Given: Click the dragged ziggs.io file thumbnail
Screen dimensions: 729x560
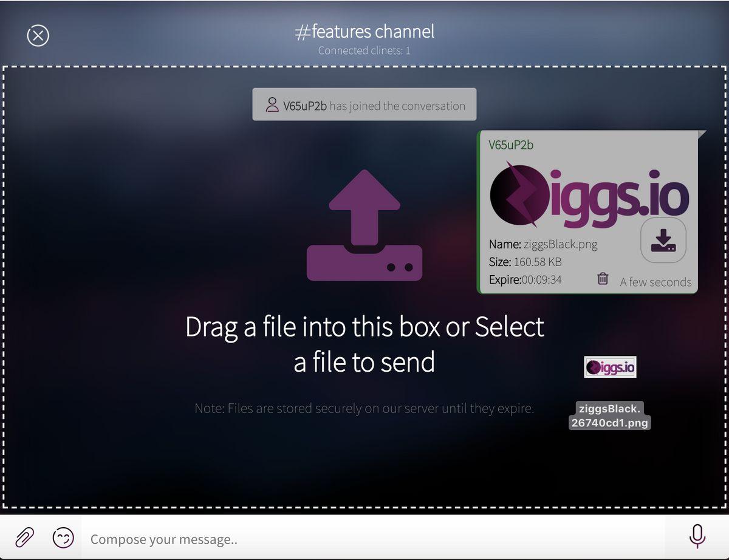Looking at the screenshot, I should point(610,367).
